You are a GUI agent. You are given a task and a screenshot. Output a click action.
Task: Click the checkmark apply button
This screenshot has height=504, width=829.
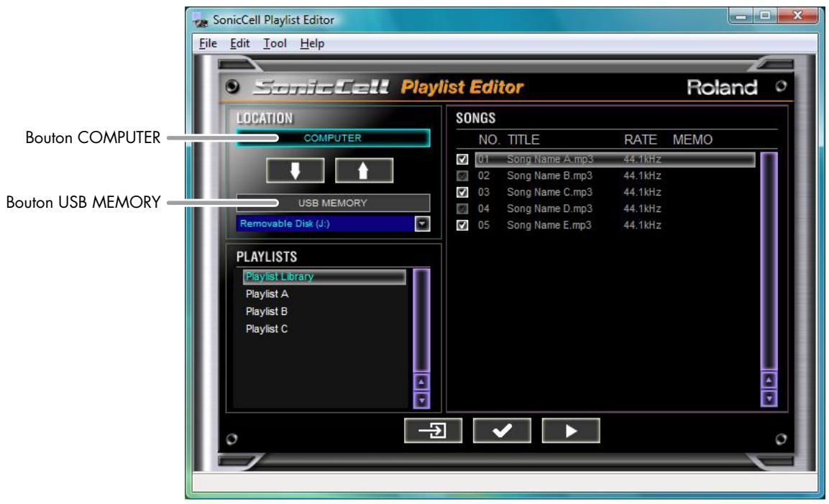502,431
